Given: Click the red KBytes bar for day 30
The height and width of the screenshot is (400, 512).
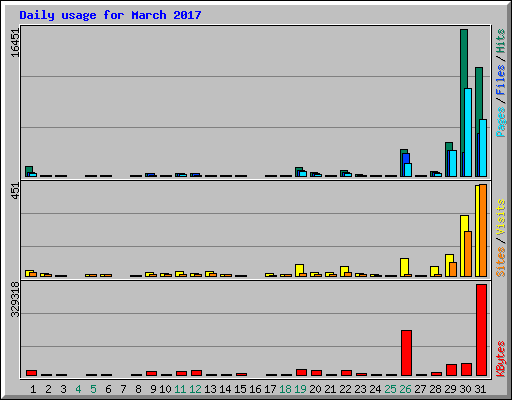Looking at the screenshot, I should 466,369.
